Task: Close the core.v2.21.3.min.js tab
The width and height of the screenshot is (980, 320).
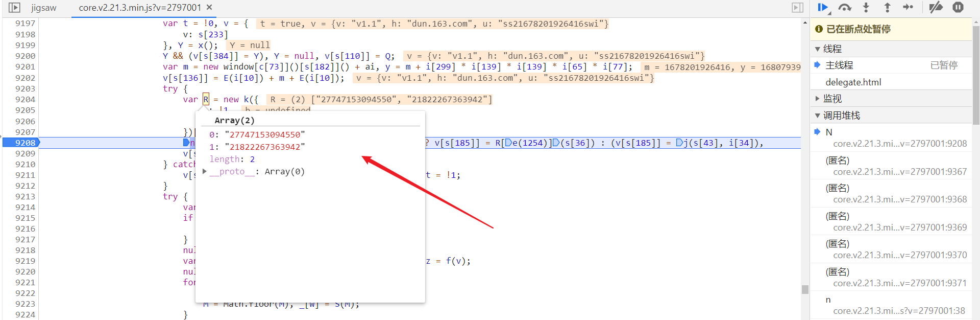Action: [x=209, y=8]
